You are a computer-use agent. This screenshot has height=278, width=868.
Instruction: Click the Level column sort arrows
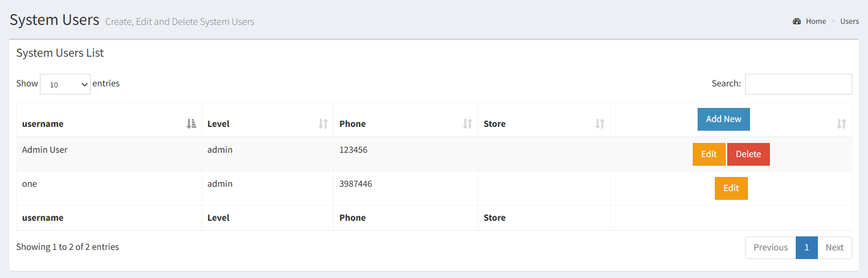point(323,124)
